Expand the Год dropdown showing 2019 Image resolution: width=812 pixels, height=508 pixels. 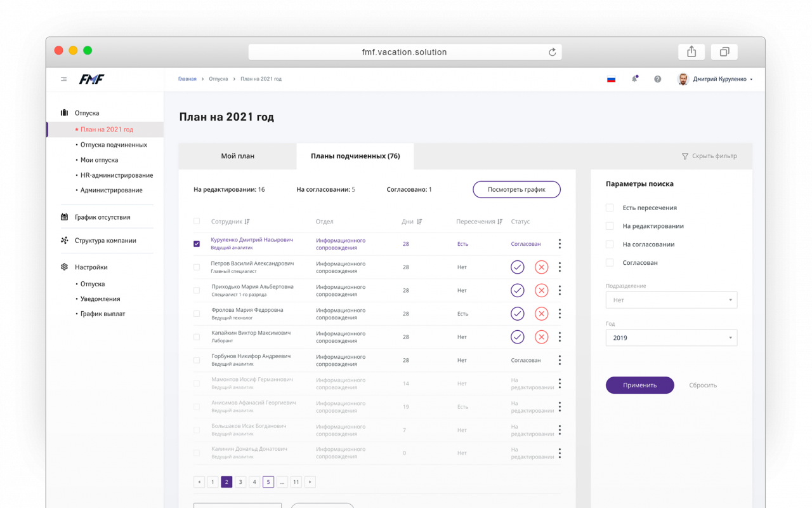click(x=671, y=338)
